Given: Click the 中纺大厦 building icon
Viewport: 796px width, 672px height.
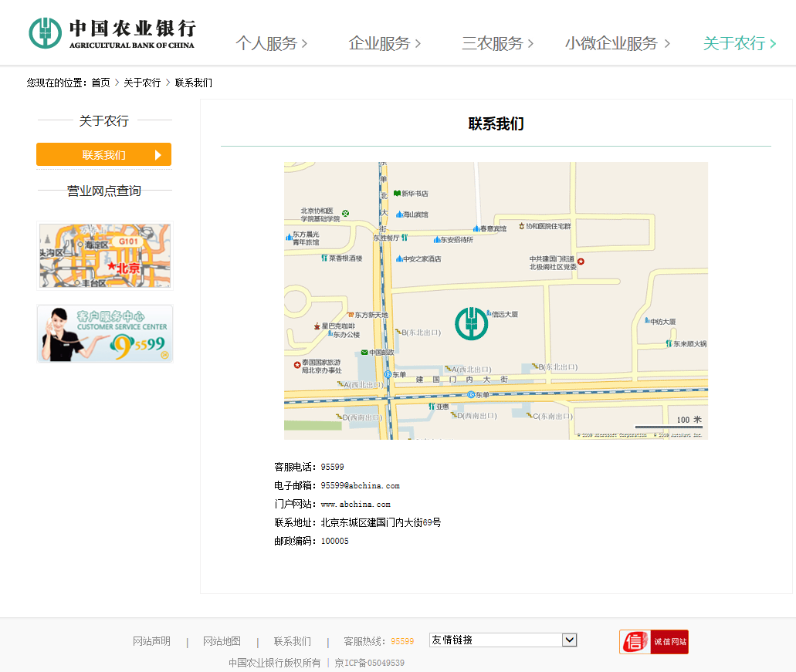Looking at the screenshot, I should (647, 320).
